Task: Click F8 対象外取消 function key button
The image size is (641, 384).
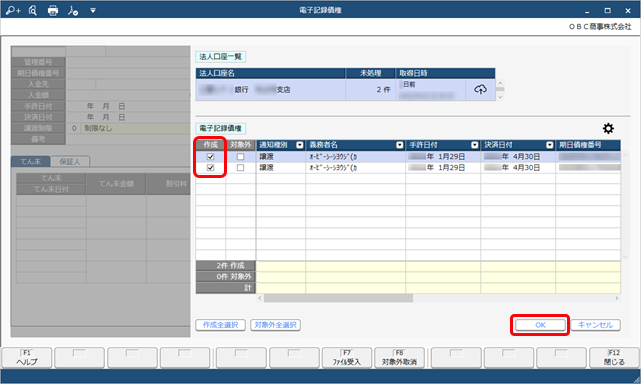Action: [399, 358]
